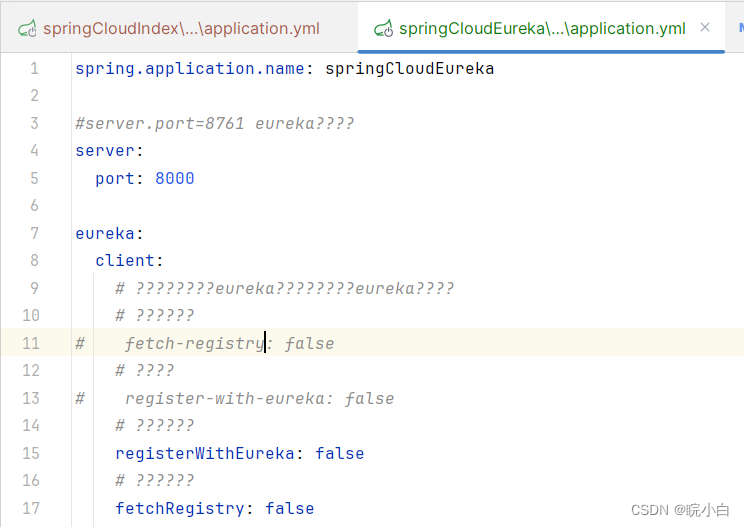Click the value springCloudEureka on line 1
This screenshot has width=744, height=527.
tap(409, 69)
